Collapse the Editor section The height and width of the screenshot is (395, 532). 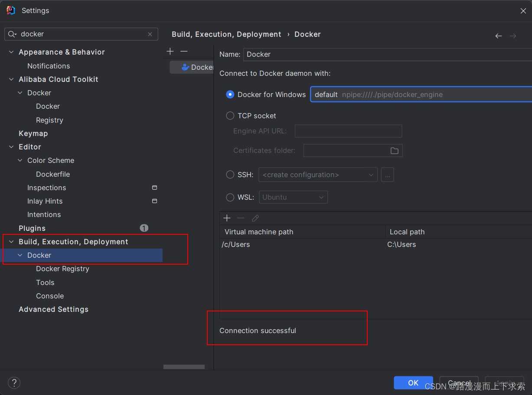[x=11, y=147]
